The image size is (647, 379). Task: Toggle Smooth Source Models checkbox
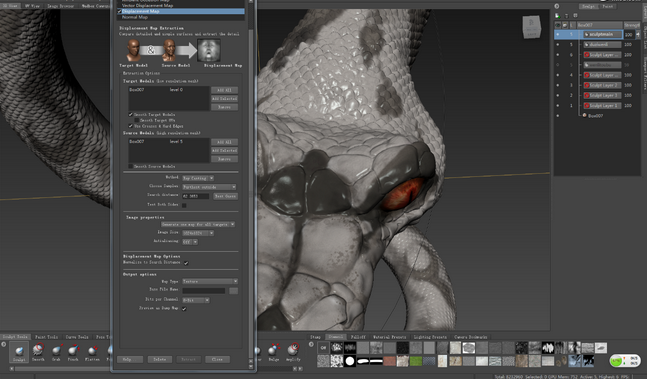(130, 166)
